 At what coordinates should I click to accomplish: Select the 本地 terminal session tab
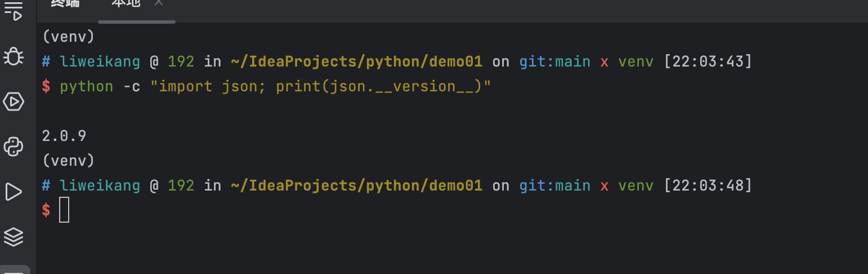(126, 3)
